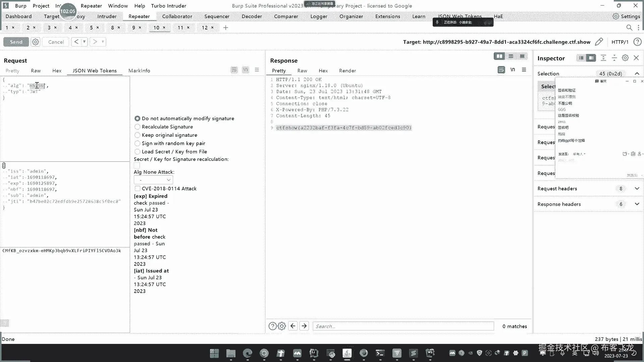
Task: Click the response Search input field
Action: [x=402, y=326]
